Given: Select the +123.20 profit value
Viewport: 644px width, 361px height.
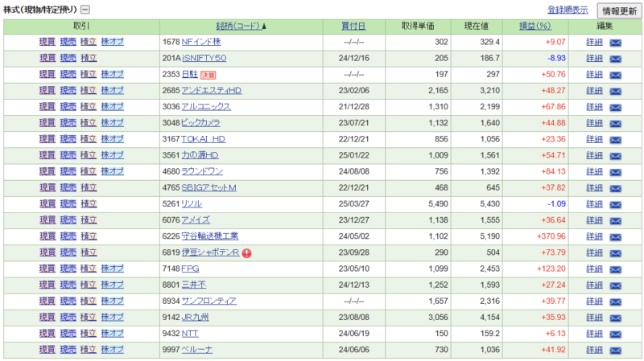Looking at the screenshot, I should [x=551, y=269].
